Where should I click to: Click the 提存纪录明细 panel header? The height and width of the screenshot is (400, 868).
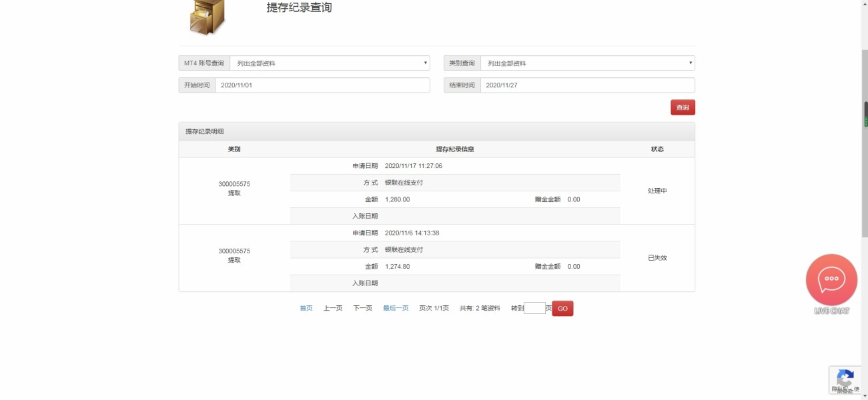coord(436,131)
